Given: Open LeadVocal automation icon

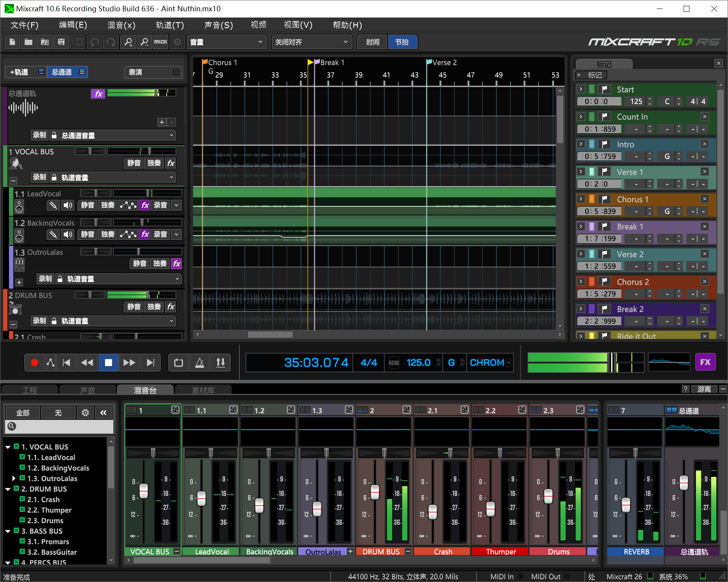Looking at the screenshot, I should point(128,205).
